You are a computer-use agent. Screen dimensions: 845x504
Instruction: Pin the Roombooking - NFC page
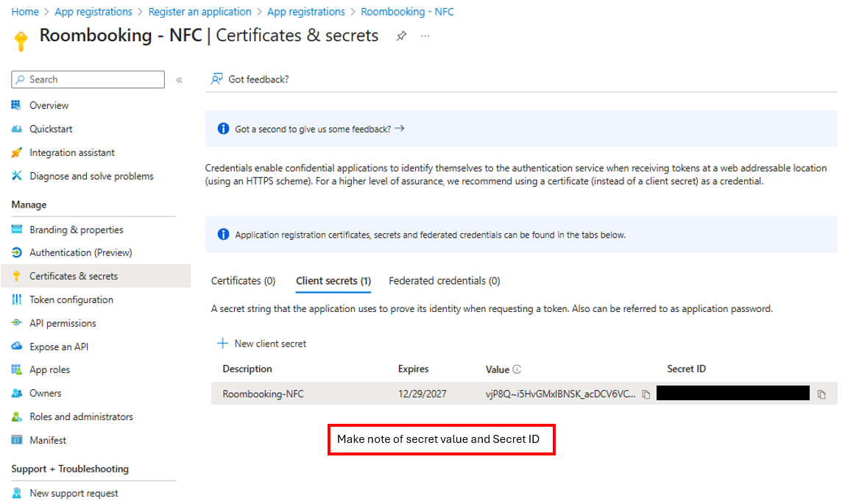click(401, 36)
